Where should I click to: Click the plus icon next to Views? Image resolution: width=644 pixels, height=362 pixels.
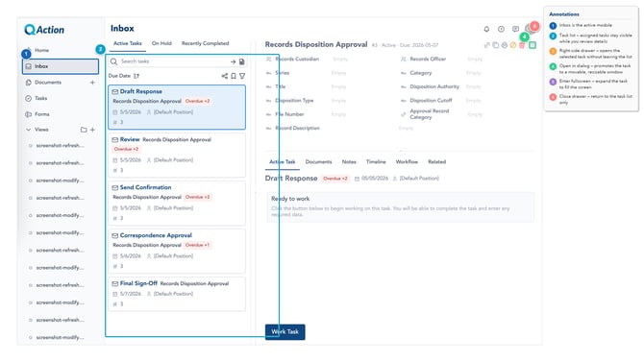(92, 130)
